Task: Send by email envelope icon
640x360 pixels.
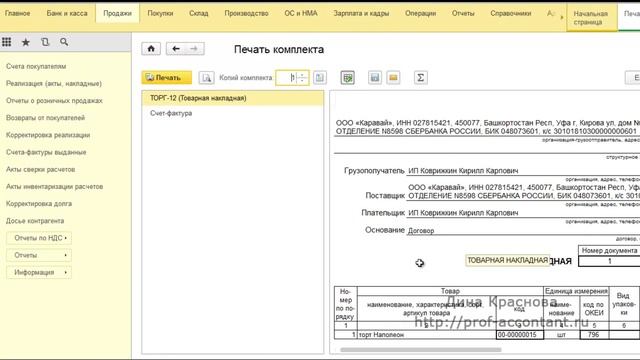Action: pyautogui.click(x=393, y=78)
